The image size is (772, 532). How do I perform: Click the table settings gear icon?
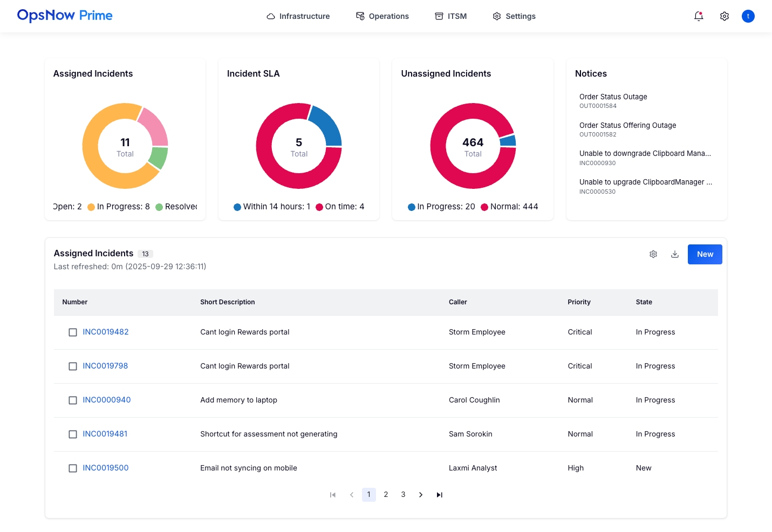pyautogui.click(x=653, y=254)
